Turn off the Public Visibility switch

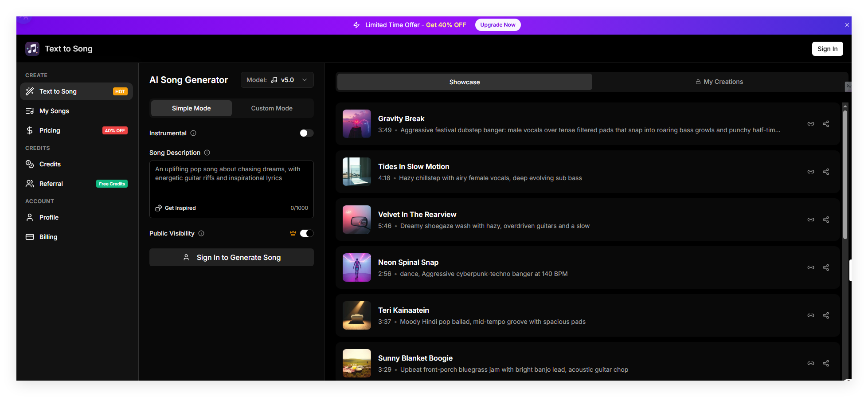click(306, 233)
